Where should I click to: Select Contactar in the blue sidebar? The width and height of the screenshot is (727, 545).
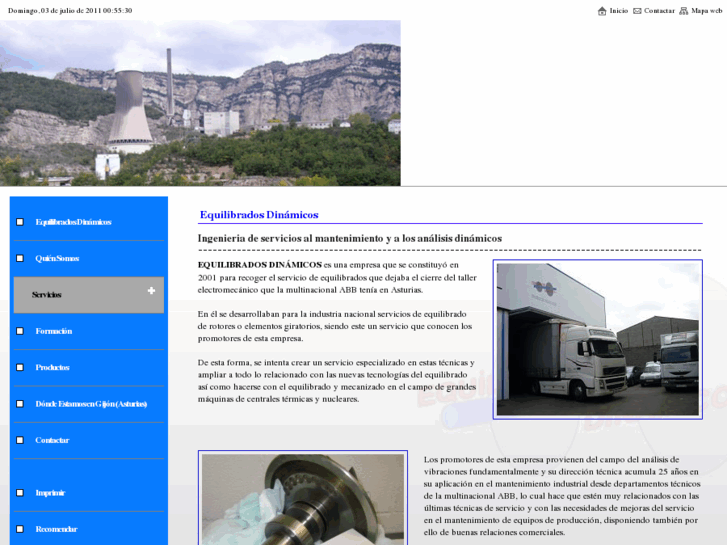(x=52, y=440)
